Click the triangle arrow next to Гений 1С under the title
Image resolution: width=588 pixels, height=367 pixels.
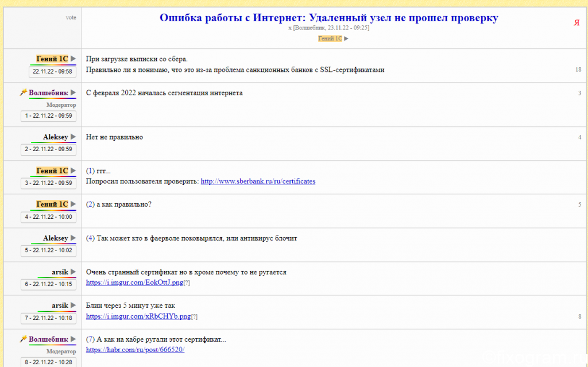pyautogui.click(x=346, y=38)
